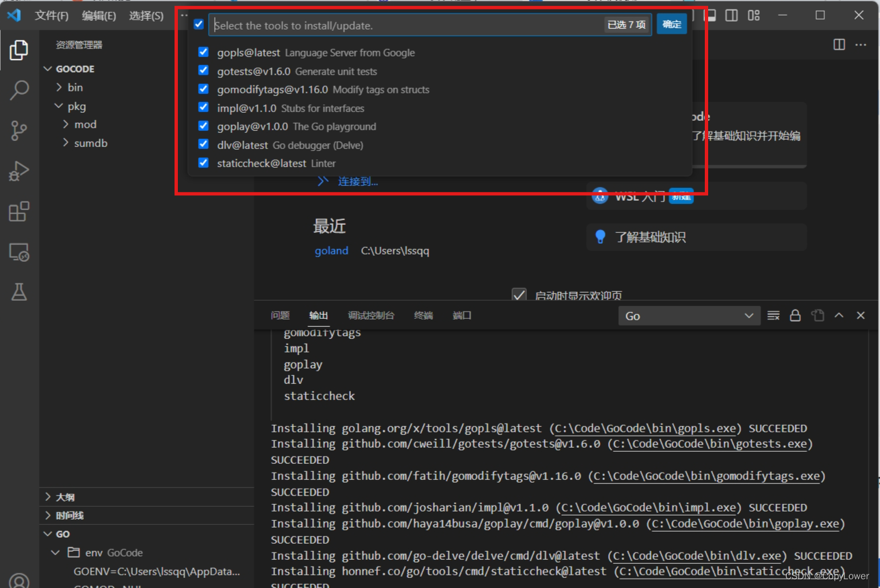Switch to the 调试控制台 tab
This screenshot has height=588, width=880.
click(x=371, y=315)
